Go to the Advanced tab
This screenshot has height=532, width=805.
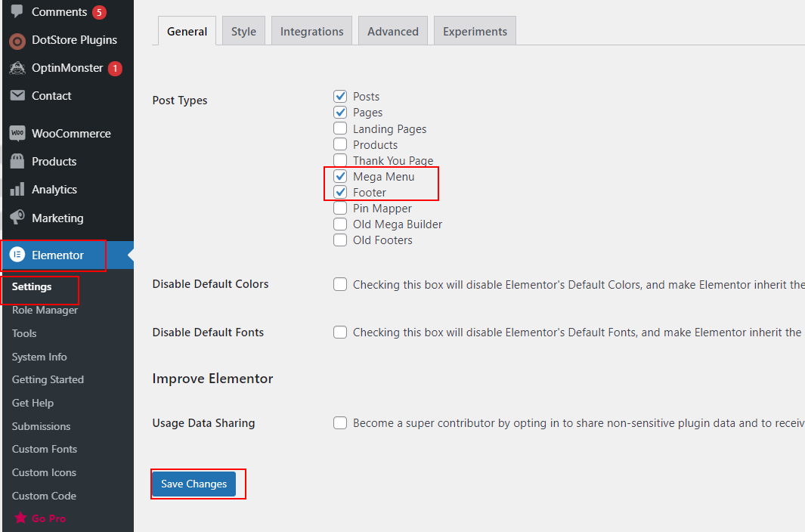pos(393,31)
